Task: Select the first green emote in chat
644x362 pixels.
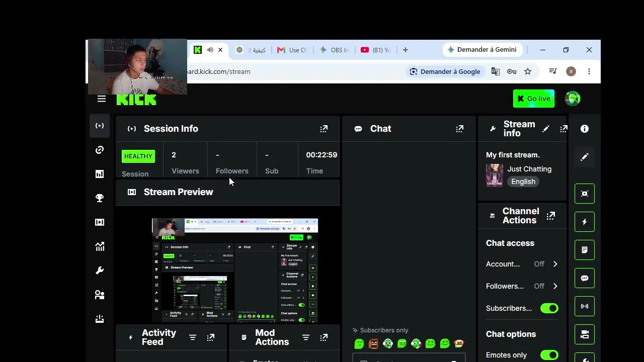Action: tap(359, 344)
